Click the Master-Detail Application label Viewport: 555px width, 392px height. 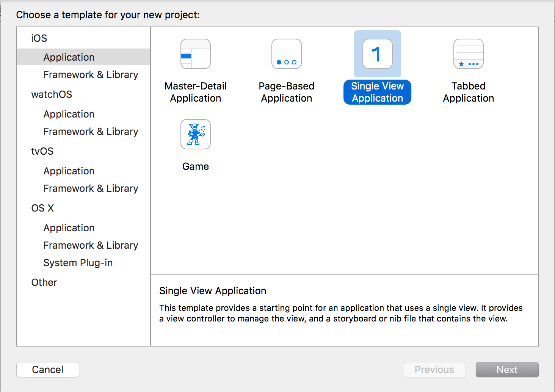[x=196, y=92]
